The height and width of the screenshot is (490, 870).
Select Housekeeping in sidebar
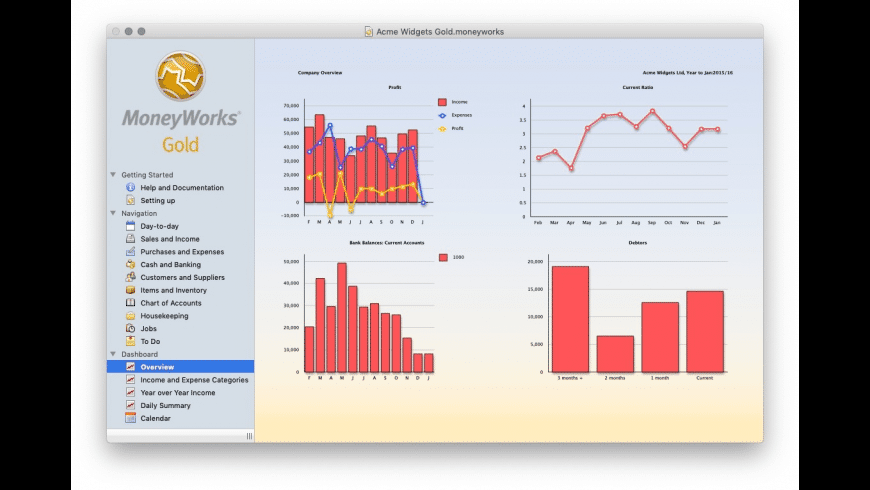click(x=164, y=316)
